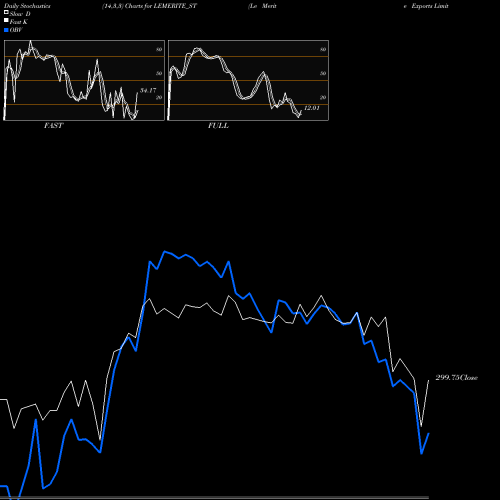
Task: Click the 20 level label in FULL chart
Action: 323,97
